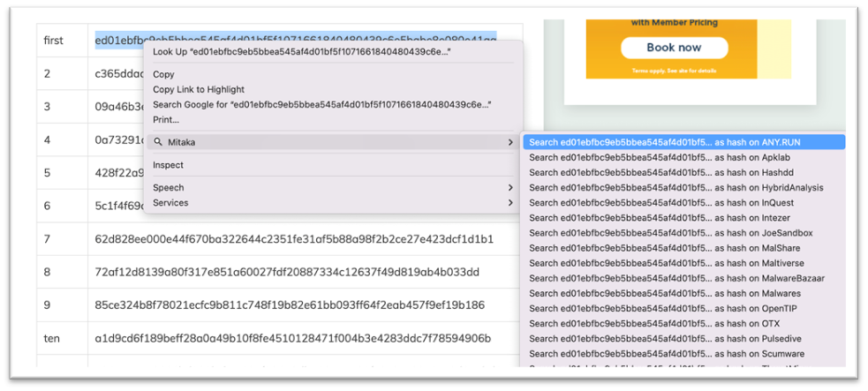Click the hash in row ten

pyautogui.click(x=292, y=338)
